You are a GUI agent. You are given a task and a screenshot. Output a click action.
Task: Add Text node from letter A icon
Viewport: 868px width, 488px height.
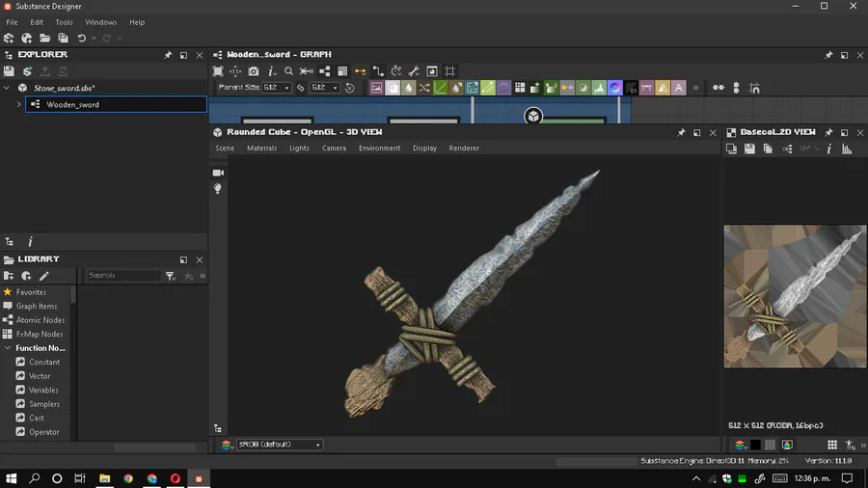tap(679, 88)
